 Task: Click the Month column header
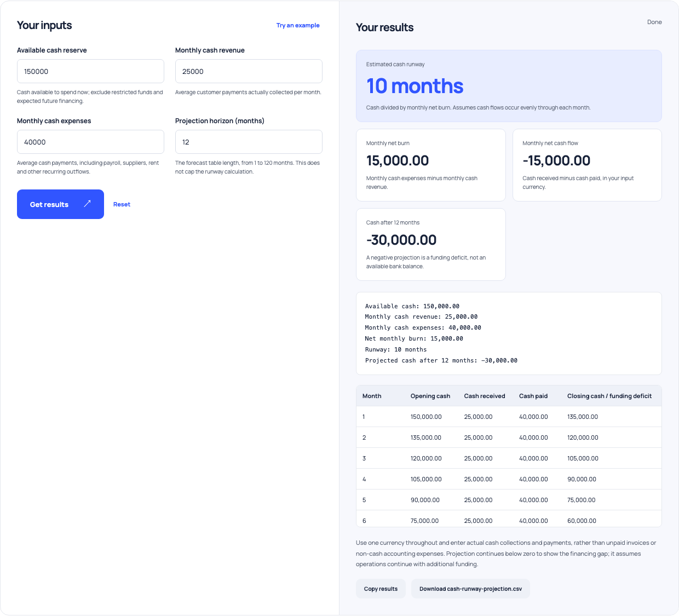coord(372,396)
